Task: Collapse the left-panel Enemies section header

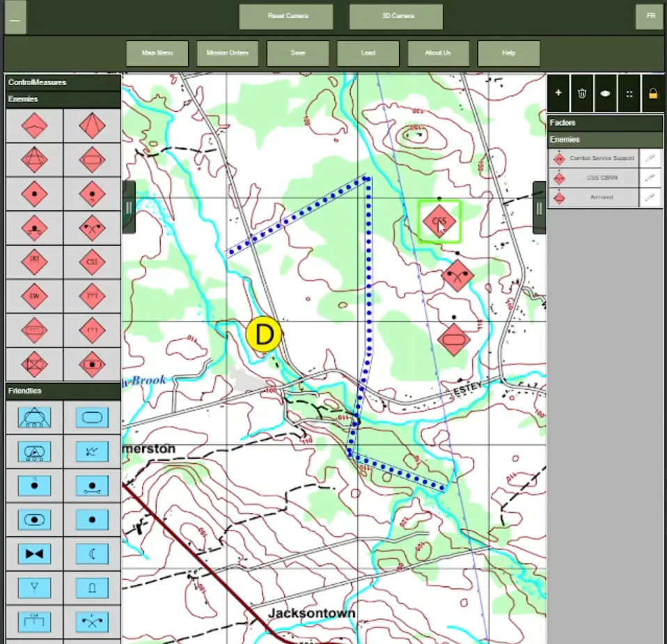Action: (x=63, y=99)
